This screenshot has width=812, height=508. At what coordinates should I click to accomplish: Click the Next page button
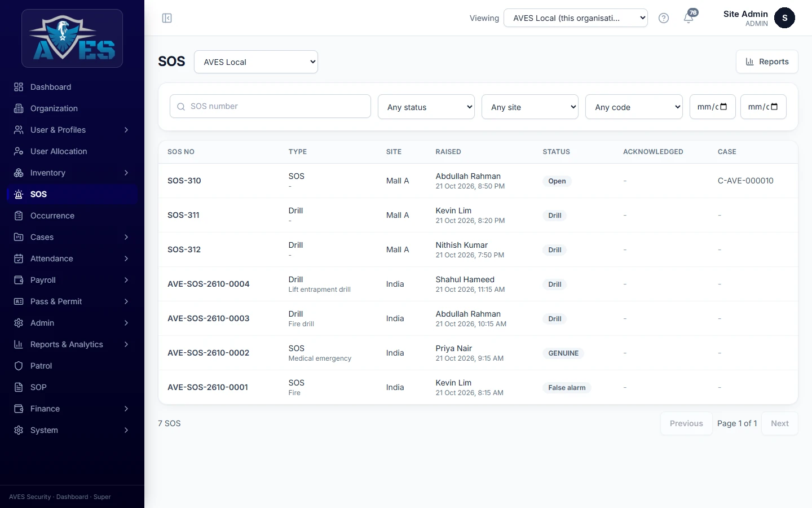point(779,423)
